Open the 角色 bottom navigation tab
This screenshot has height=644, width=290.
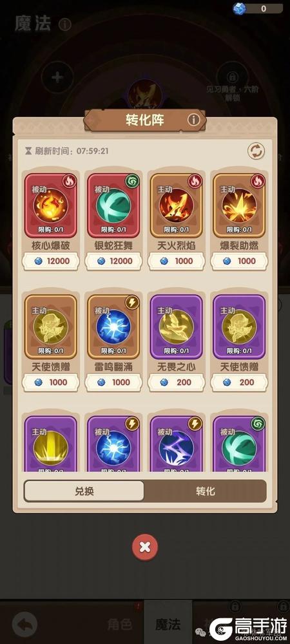pos(120,625)
